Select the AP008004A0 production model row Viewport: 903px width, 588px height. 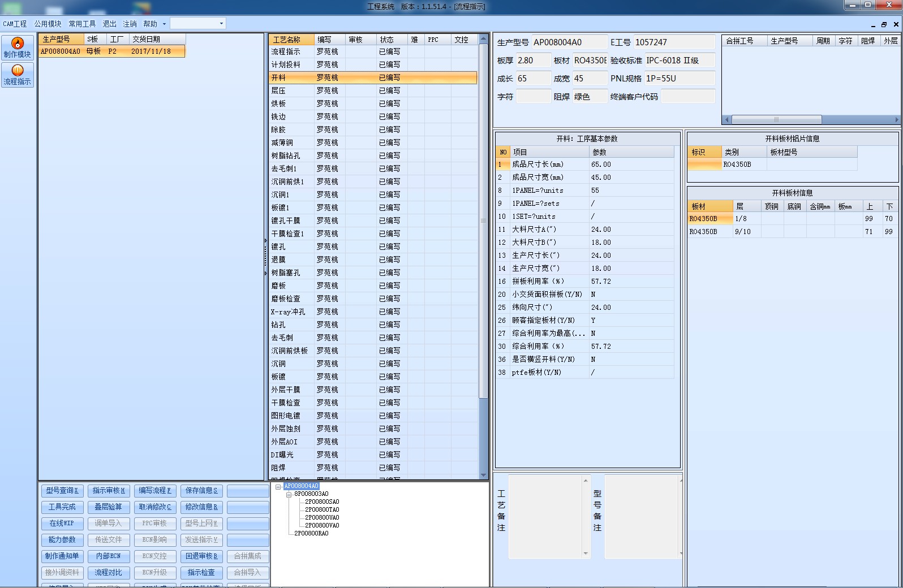tap(112, 51)
